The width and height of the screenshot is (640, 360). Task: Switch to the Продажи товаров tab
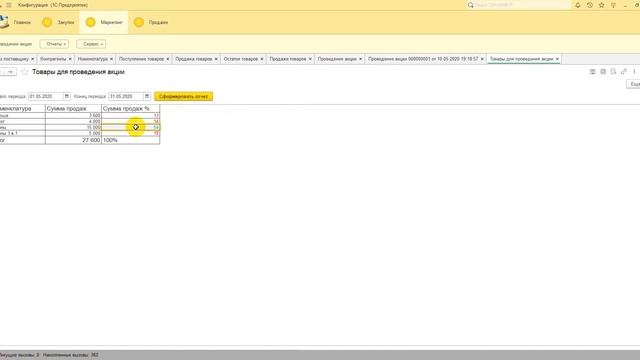click(x=288, y=59)
